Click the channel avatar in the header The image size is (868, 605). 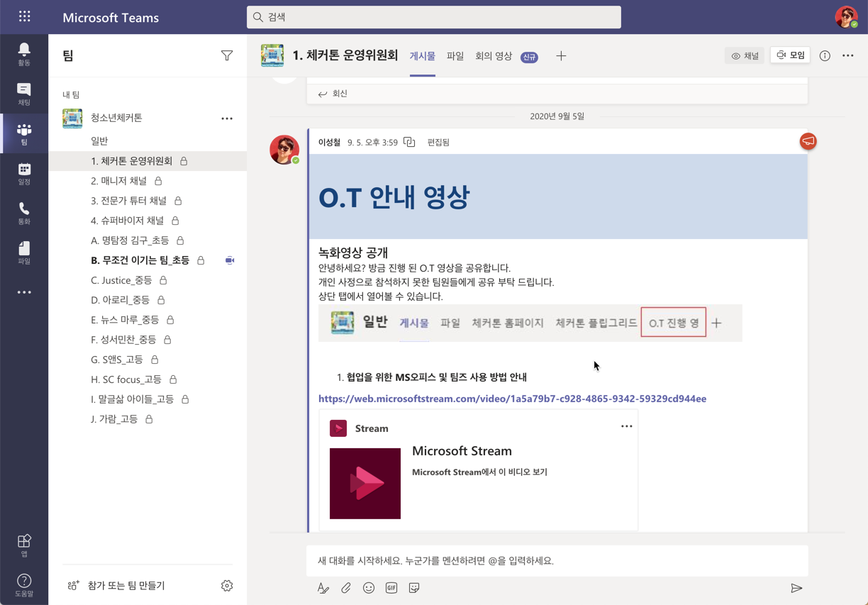(x=272, y=55)
